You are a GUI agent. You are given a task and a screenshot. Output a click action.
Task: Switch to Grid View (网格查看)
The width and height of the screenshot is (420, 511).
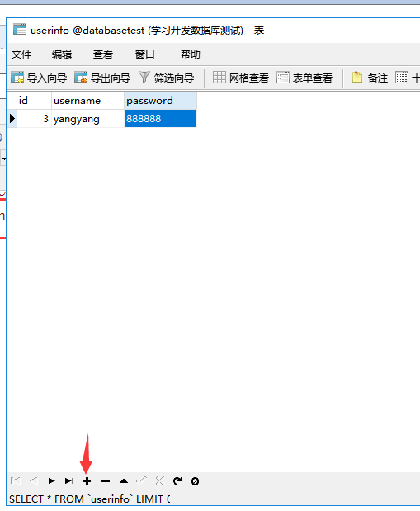241,78
